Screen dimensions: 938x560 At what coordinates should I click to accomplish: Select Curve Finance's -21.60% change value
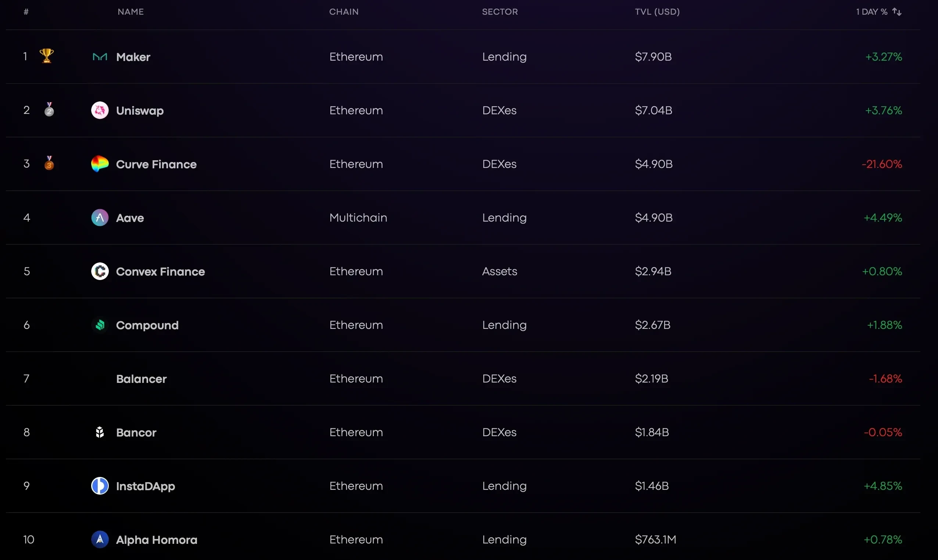[882, 164]
